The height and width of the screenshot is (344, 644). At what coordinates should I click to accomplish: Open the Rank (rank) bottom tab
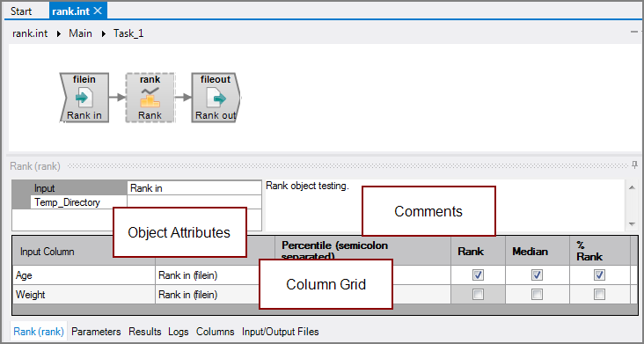coord(39,332)
